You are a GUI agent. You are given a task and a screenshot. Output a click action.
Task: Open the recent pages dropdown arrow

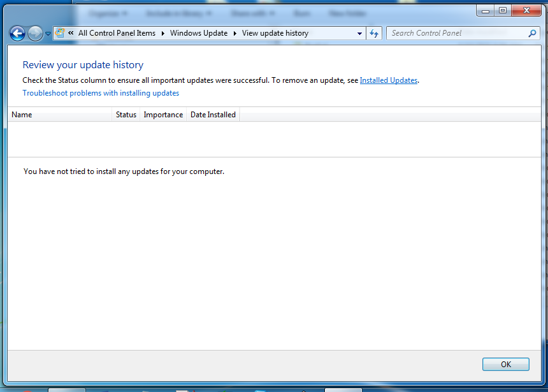tap(48, 34)
